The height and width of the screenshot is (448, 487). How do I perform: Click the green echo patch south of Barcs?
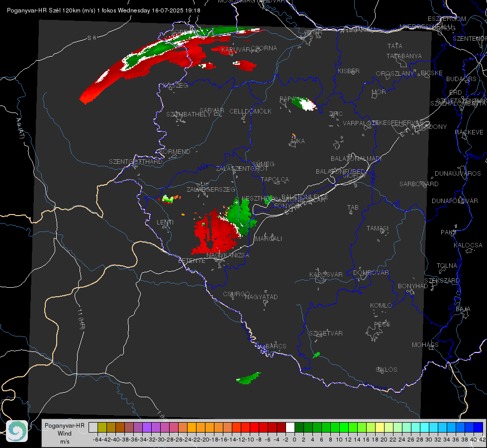(x=248, y=379)
